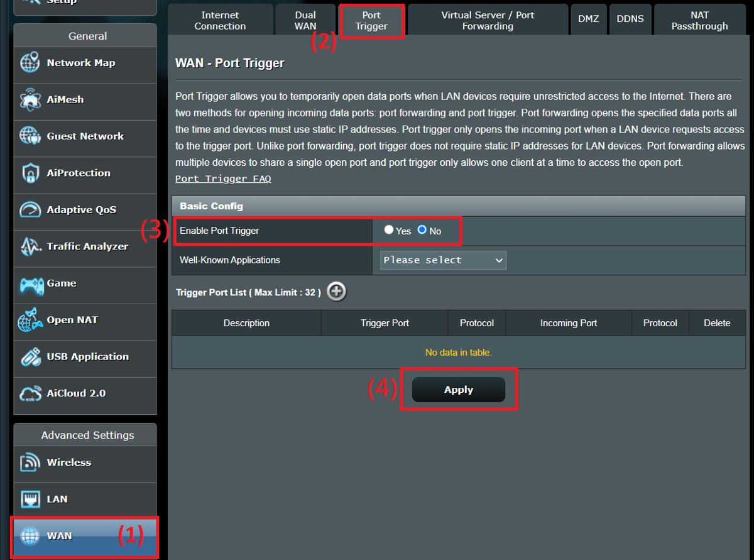Go to Wireless settings label
This screenshot has width=754, height=560.
pos(68,462)
